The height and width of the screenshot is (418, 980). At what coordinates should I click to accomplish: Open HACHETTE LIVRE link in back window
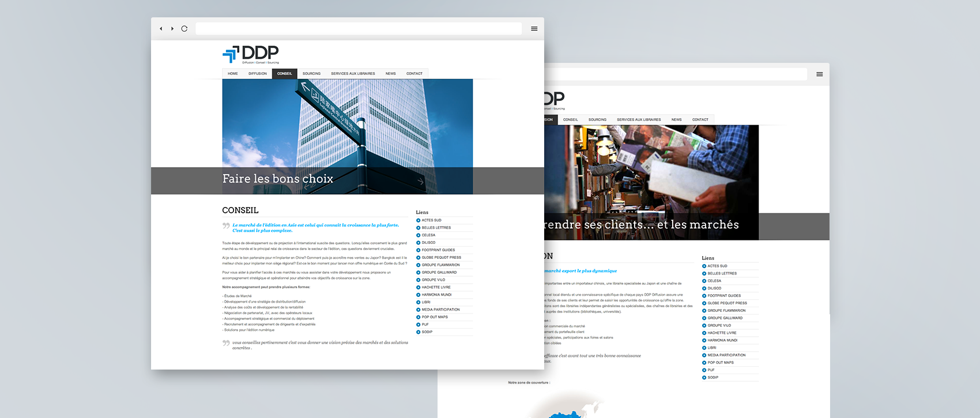[x=722, y=333]
